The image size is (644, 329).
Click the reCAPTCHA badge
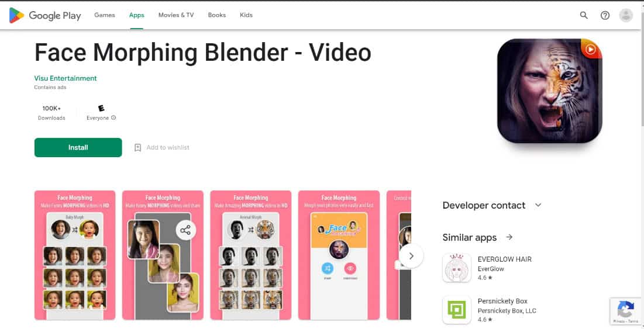point(625,311)
